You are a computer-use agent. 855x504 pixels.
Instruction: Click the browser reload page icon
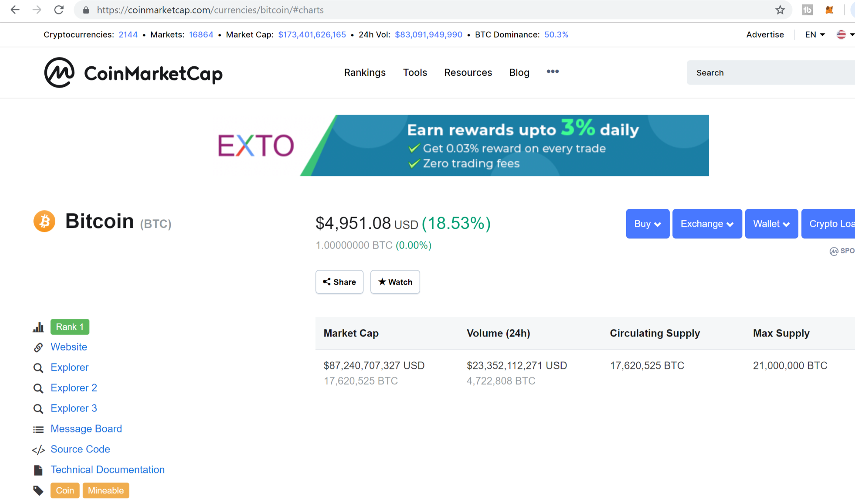click(59, 10)
